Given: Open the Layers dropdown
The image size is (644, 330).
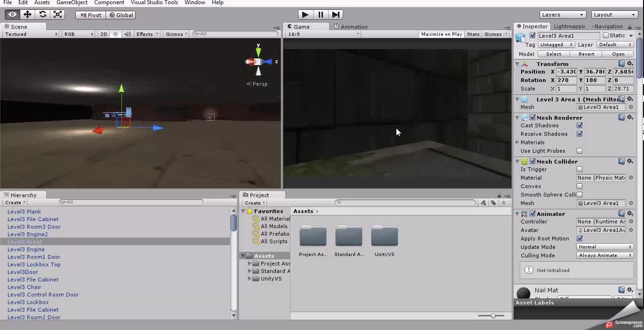Looking at the screenshot, I should point(562,15).
